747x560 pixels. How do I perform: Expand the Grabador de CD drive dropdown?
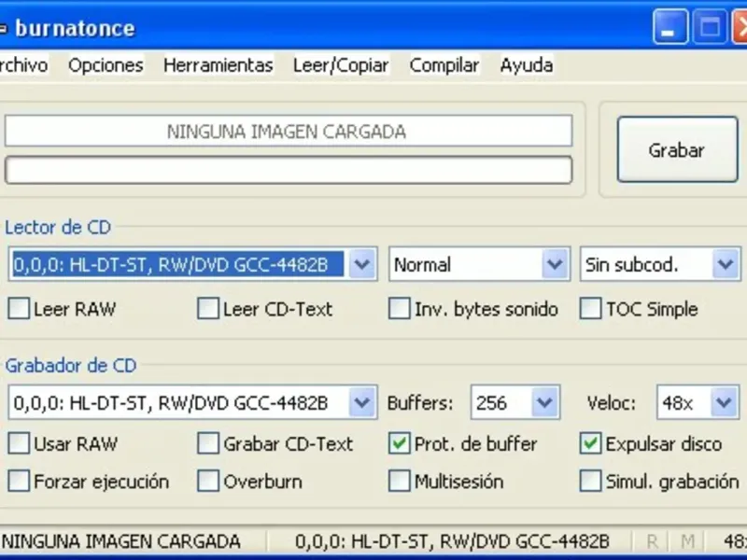coord(361,403)
